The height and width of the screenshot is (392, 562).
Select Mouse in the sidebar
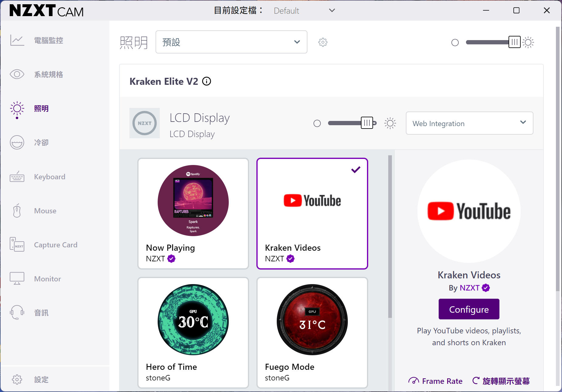(45, 211)
